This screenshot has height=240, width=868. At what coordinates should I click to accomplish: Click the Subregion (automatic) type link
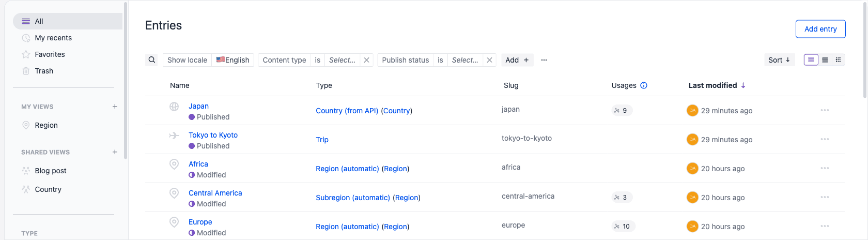coord(353,198)
